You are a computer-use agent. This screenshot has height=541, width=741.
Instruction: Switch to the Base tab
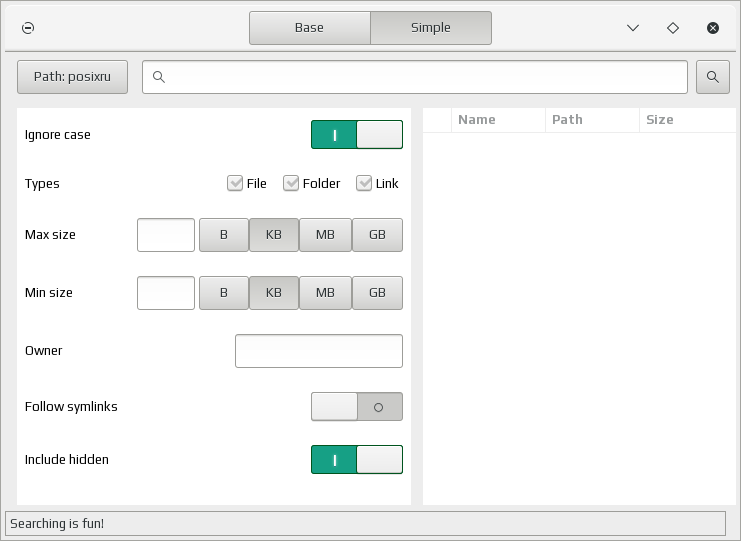[310, 28]
